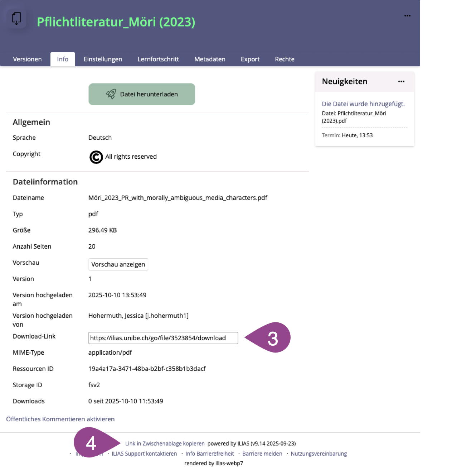Open the Rechte tab

coord(285,59)
